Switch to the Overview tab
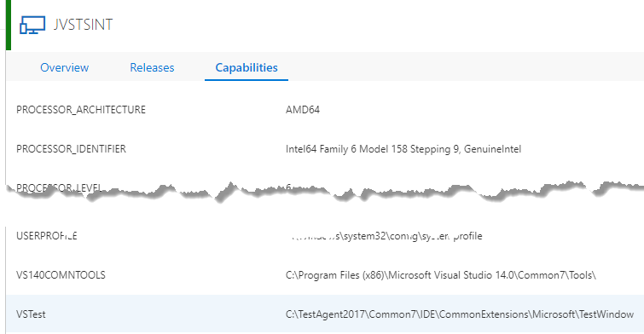Viewport: 644px width, 334px height. pyautogui.click(x=65, y=67)
